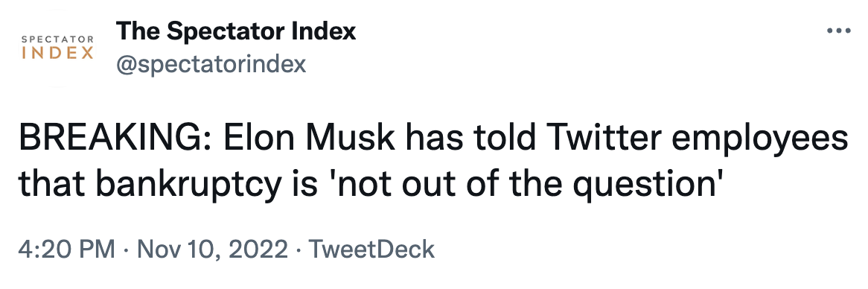The width and height of the screenshot is (868, 289).
Task: Click the orange INDEX word in logo
Action: [x=57, y=54]
